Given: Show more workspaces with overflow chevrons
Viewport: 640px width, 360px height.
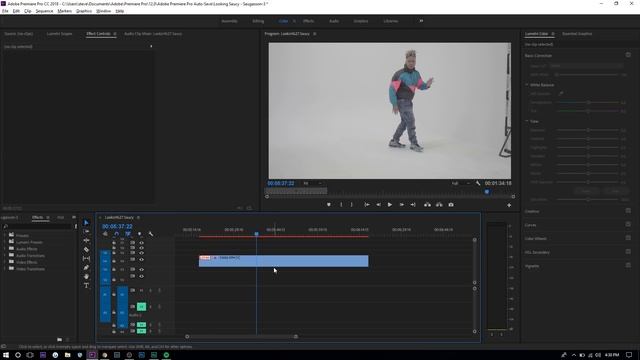Looking at the screenshot, I should 421,21.
